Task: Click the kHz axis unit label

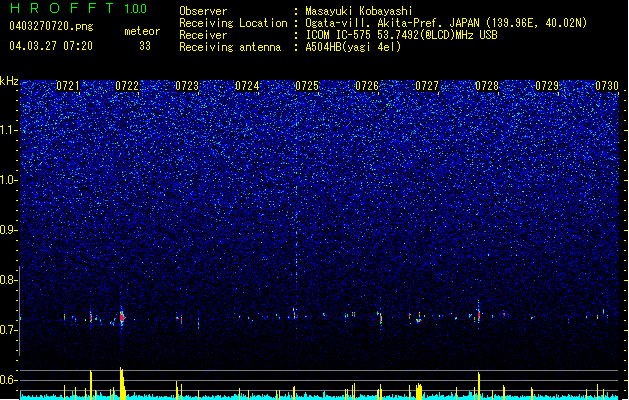Action: point(9,81)
